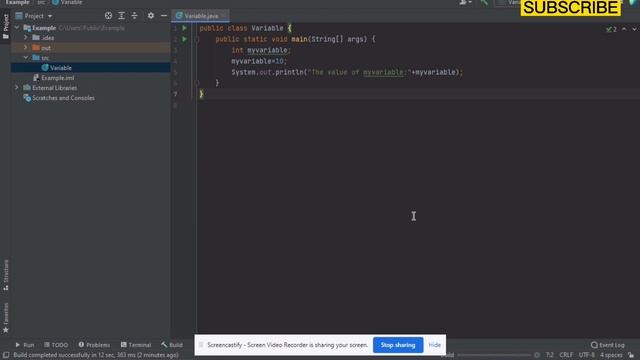Click the orange out folder icon
The height and width of the screenshot is (360, 640).
point(36,48)
